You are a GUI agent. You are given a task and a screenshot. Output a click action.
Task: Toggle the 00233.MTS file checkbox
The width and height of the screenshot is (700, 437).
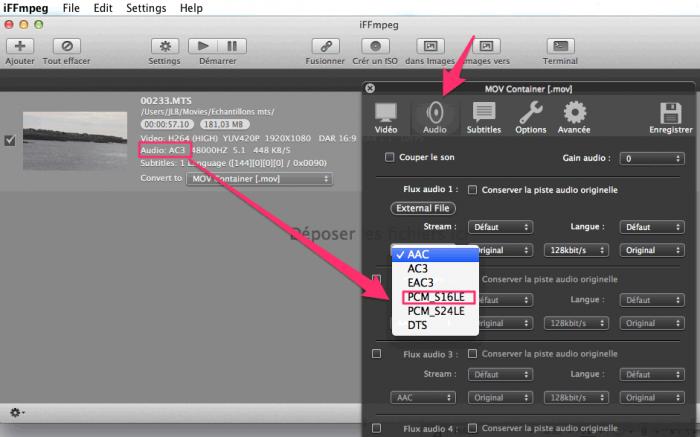pyautogui.click(x=10, y=141)
